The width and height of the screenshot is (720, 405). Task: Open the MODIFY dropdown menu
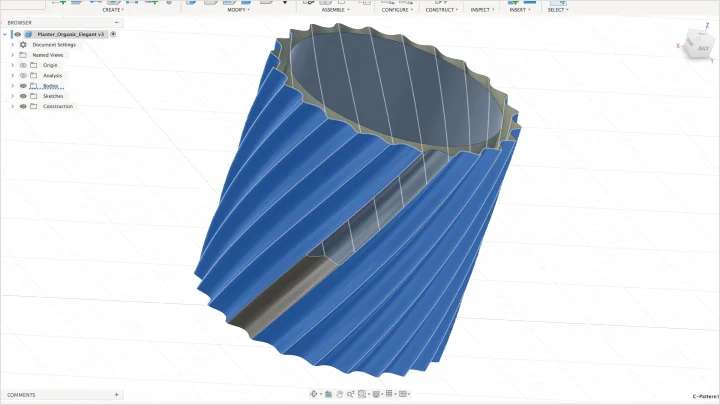238,10
